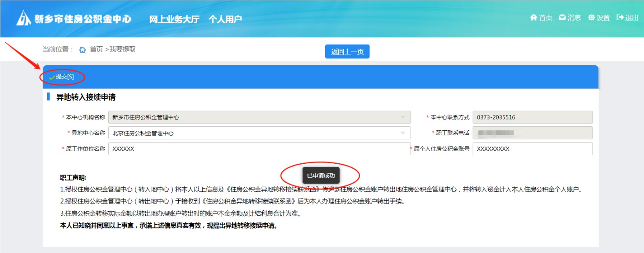Screen dimensions: 644x253
Task: Click the breadcrumb house icon
Action: (83, 49)
